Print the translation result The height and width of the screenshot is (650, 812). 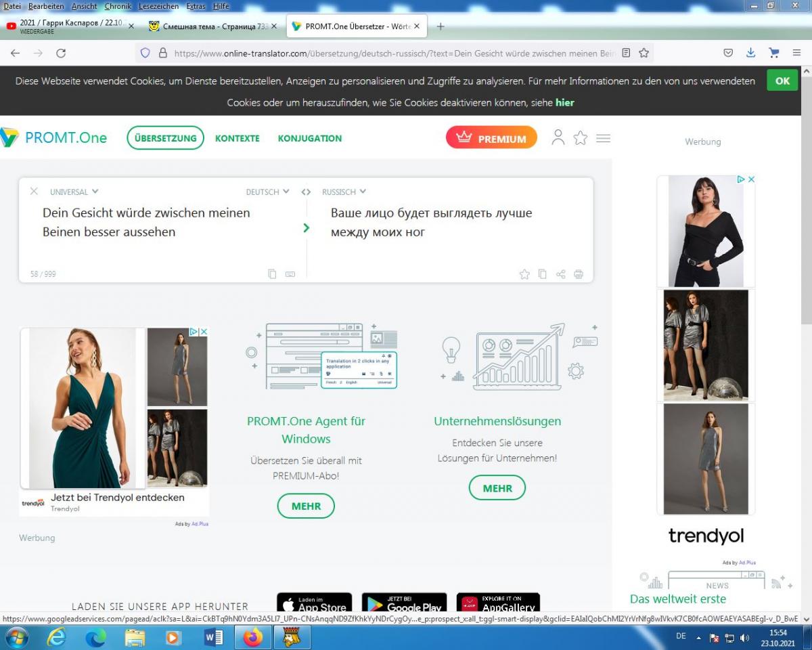pyautogui.click(x=579, y=274)
